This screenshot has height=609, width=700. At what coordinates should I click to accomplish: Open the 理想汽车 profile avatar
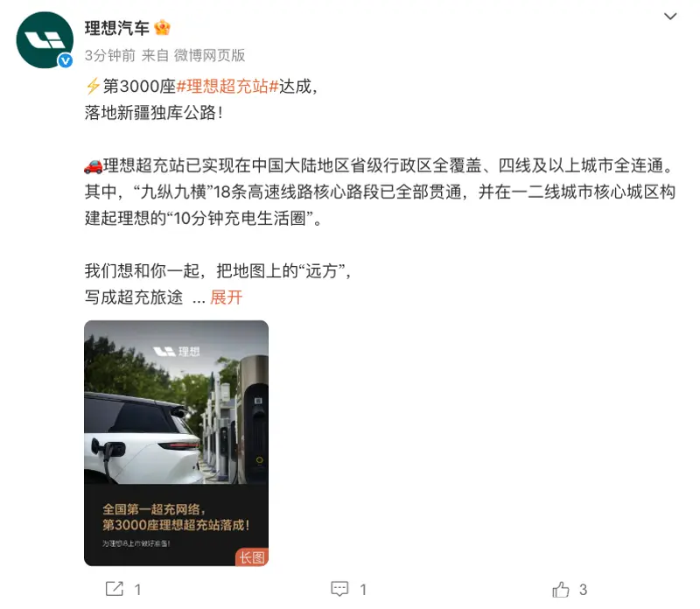point(45,40)
